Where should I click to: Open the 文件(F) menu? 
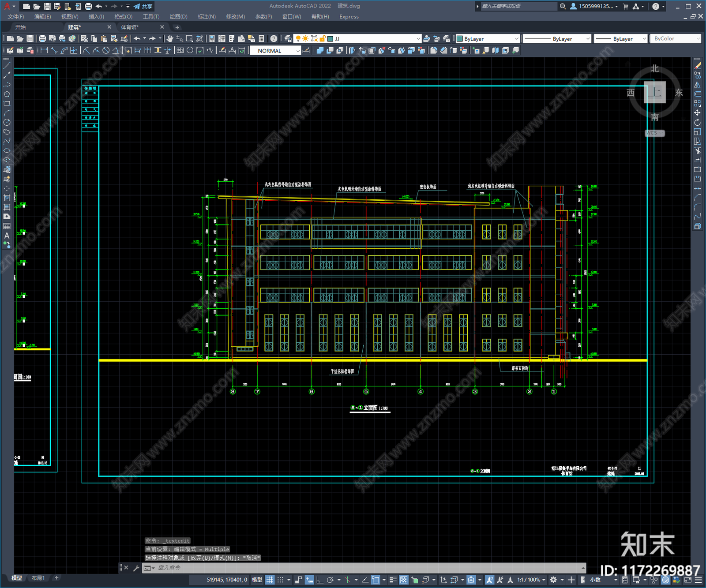[16, 17]
